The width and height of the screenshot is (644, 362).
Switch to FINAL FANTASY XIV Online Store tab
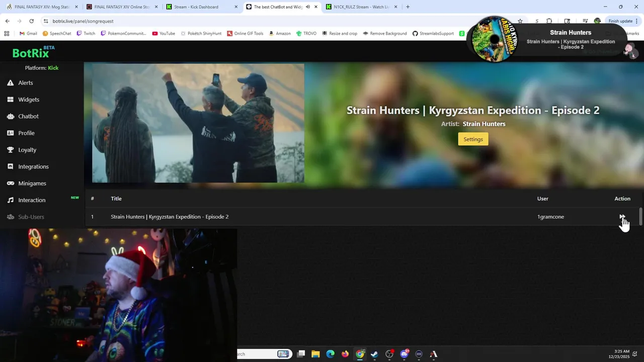(122, 7)
